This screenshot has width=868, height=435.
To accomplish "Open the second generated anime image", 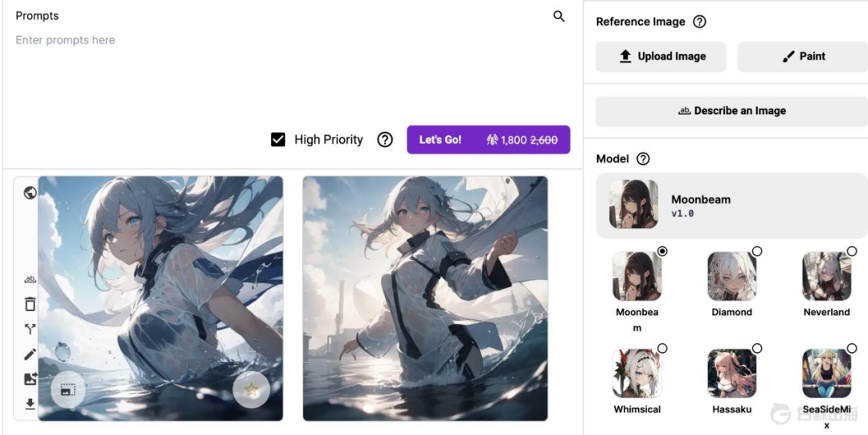I will click(x=425, y=298).
